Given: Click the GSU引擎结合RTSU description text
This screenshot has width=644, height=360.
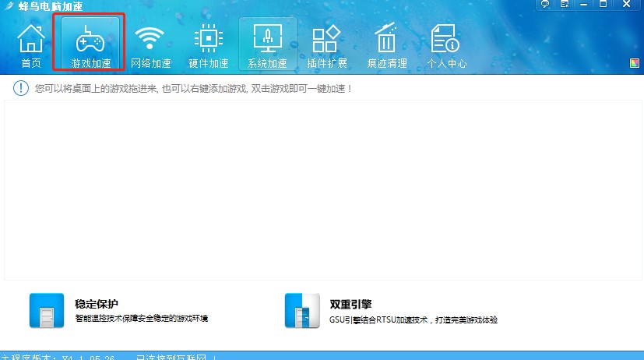Looking at the screenshot, I should [x=413, y=319].
